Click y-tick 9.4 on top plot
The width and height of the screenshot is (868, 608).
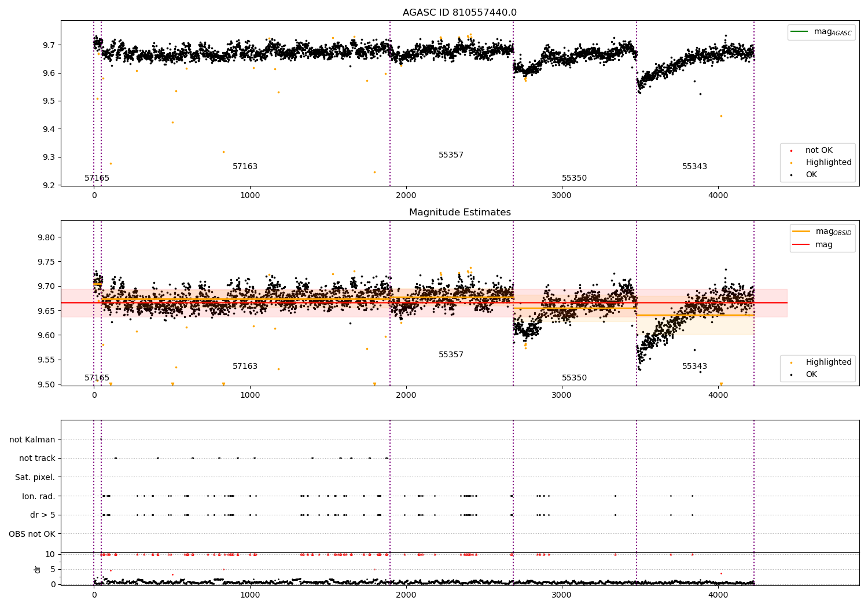click(x=49, y=129)
